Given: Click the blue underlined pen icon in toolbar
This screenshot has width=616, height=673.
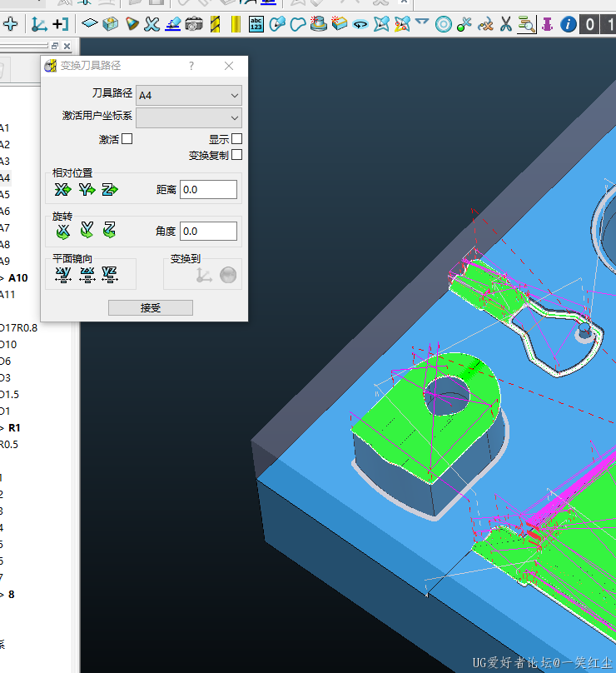Looking at the screenshot, I should point(173,24).
